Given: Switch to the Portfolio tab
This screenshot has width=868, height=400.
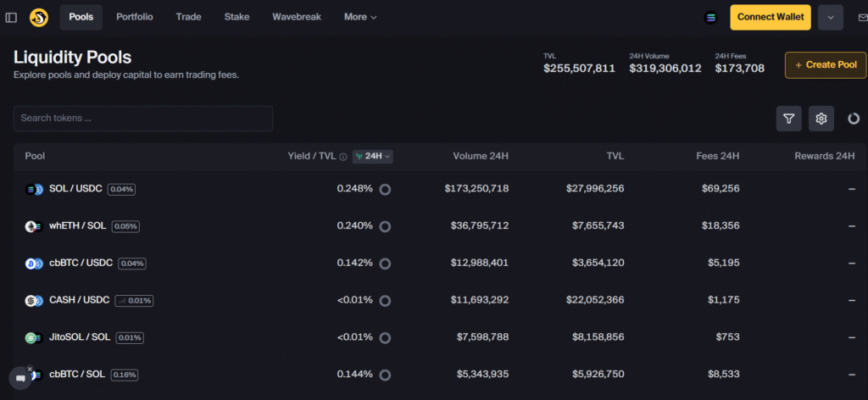Looking at the screenshot, I should pos(134,17).
